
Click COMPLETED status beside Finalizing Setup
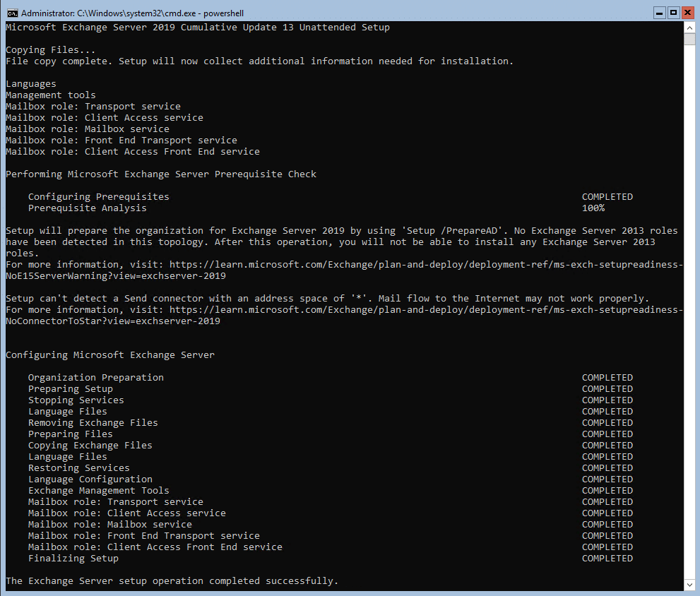pos(607,559)
